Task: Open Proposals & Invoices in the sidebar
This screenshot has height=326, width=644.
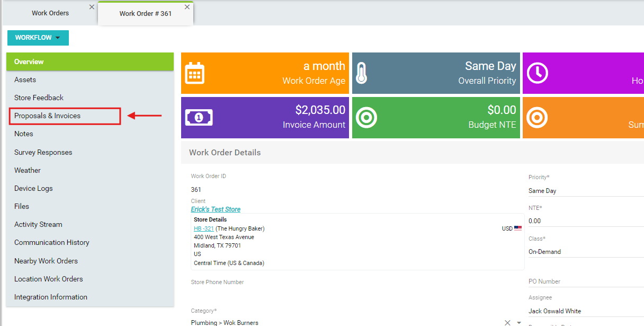Action: click(x=48, y=116)
